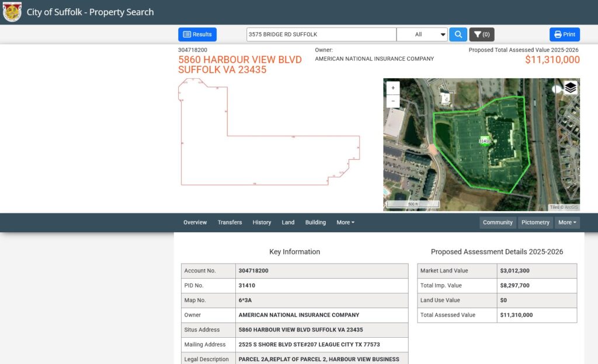Image resolution: width=598 pixels, height=364 pixels.
Task: Click the magnifying glass search button
Action: pos(458,34)
